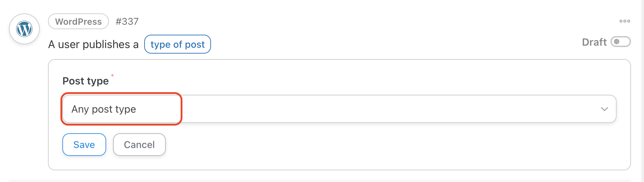Cancel editing the trigger
This screenshot has height=182, width=644.
139,145
